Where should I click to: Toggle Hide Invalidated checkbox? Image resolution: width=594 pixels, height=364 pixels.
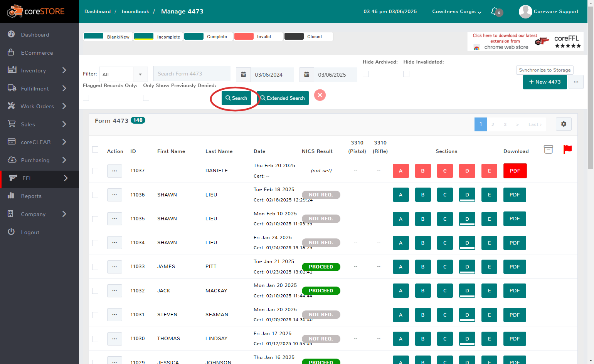(406, 74)
